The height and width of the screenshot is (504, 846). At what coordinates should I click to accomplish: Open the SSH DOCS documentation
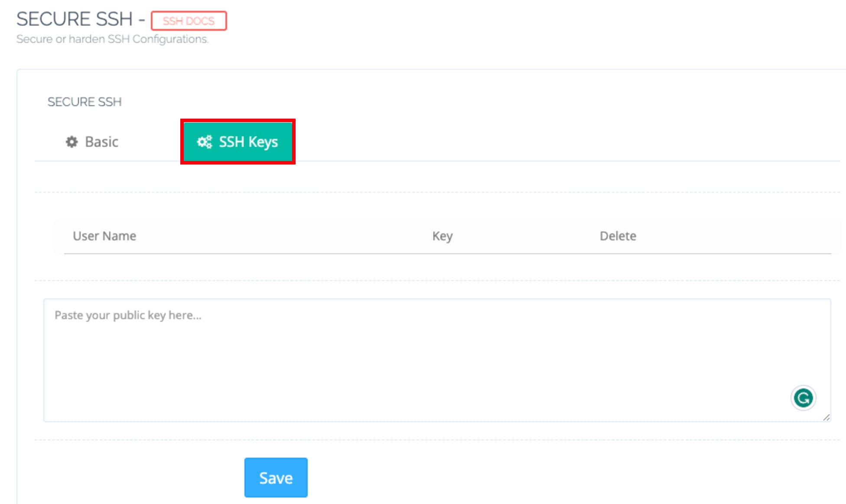click(x=189, y=20)
